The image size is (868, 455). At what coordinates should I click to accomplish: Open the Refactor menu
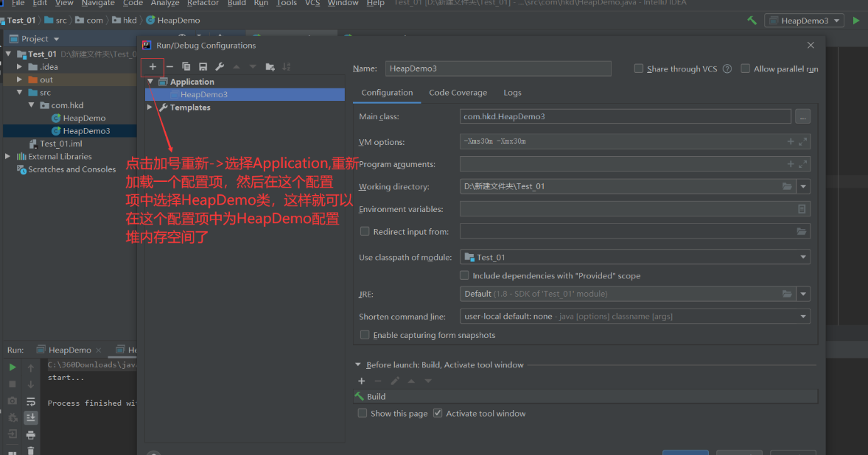click(x=203, y=4)
